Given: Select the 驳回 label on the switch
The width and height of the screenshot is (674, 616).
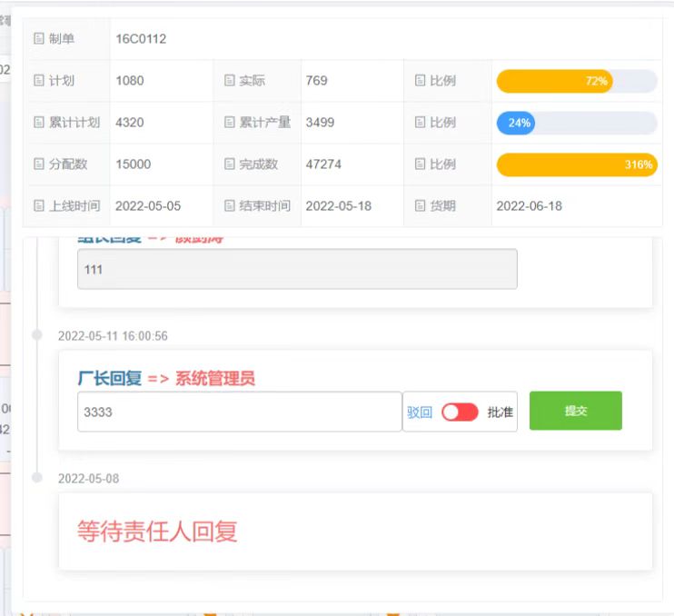Looking at the screenshot, I should pyautogui.click(x=419, y=412).
